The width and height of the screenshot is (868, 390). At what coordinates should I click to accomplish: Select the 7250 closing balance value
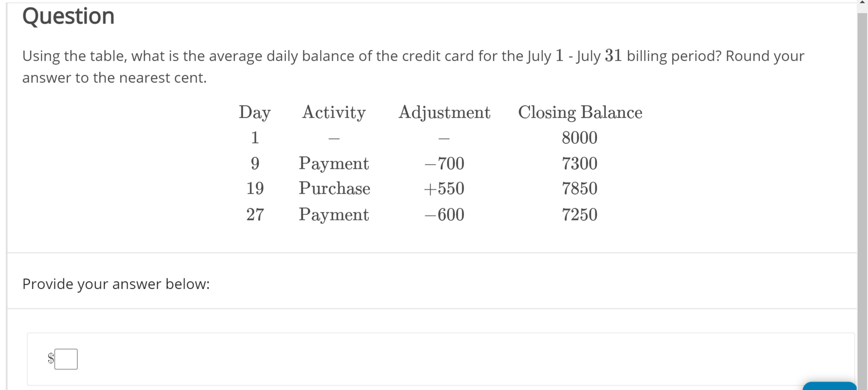coord(580,215)
